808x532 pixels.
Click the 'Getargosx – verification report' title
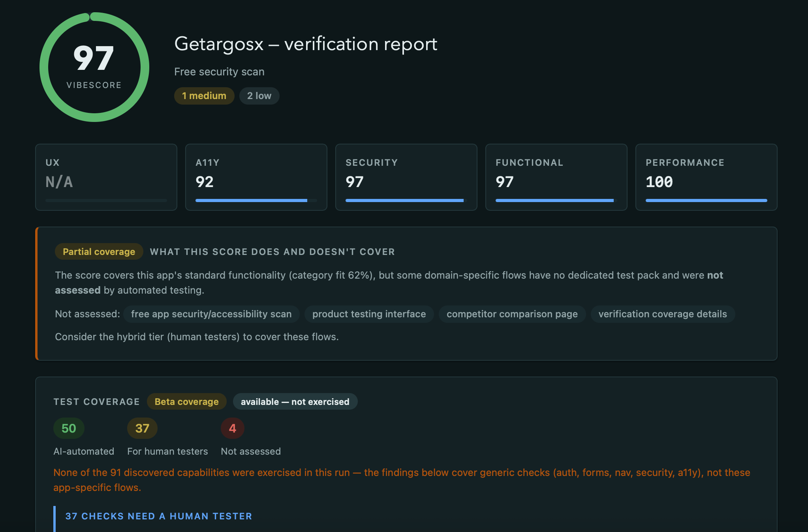[306, 44]
